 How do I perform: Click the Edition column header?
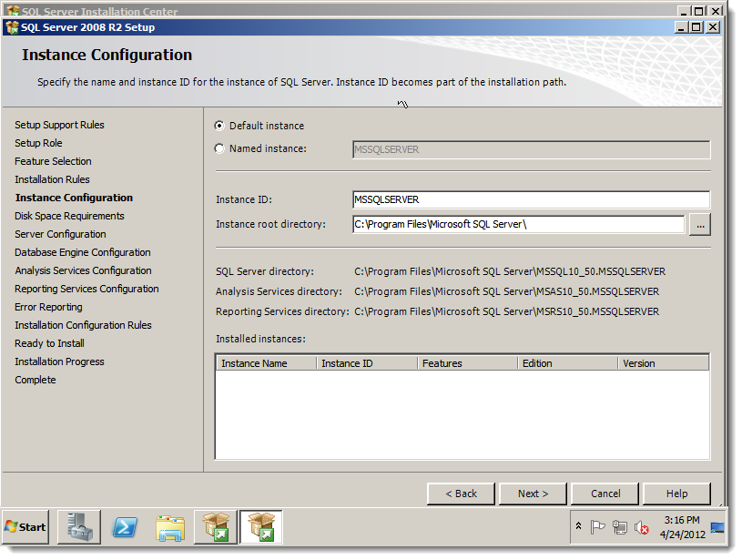click(x=567, y=363)
